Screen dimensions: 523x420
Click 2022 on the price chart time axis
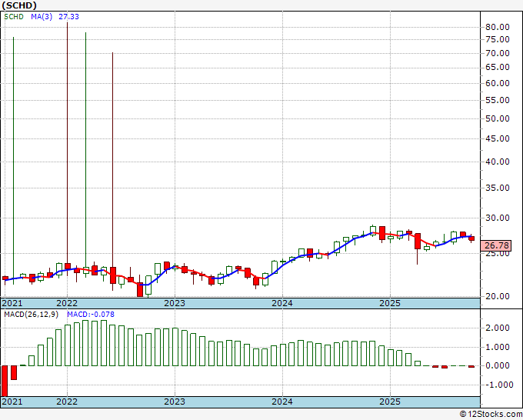[67, 303]
